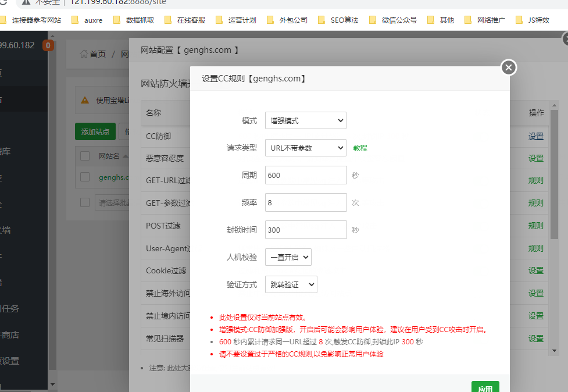The height and width of the screenshot is (392, 568).
Task: Click 规则 link in GET-URL过滤 row
Action: click(536, 180)
